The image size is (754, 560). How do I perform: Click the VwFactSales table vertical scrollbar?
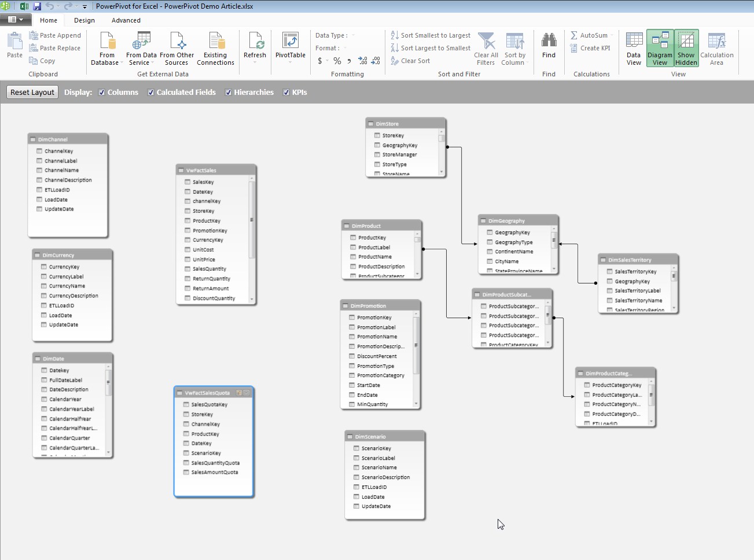252,220
